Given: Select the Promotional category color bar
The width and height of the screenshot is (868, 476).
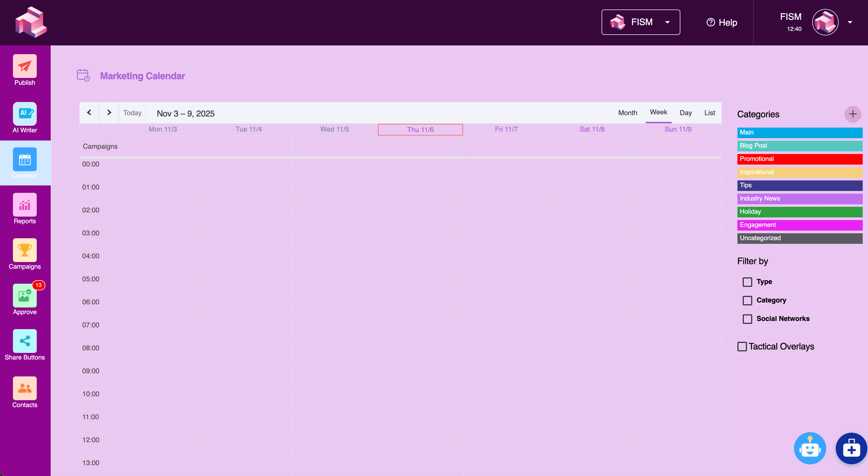Looking at the screenshot, I should [x=799, y=159].
